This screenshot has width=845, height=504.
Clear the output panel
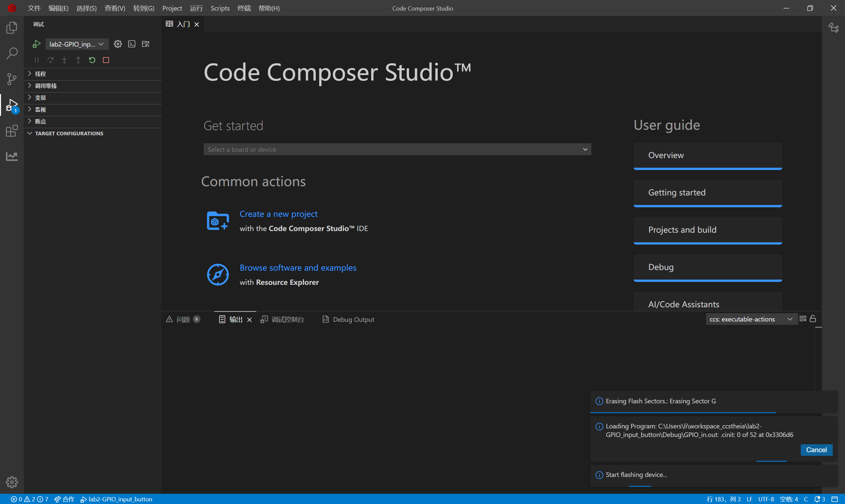pos(802,319)
